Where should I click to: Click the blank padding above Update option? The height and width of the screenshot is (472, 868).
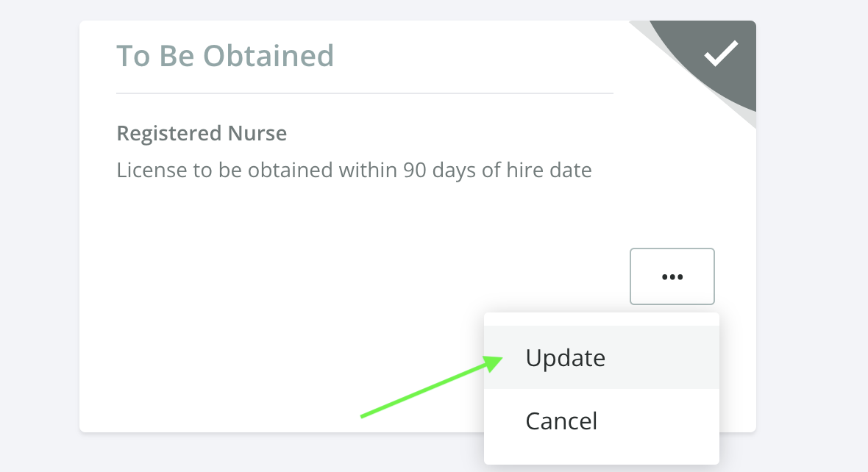[601, 319]
